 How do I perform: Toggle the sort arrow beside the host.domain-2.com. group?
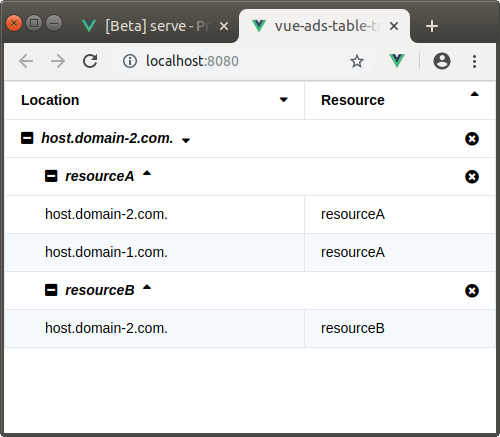click(186, 141)
